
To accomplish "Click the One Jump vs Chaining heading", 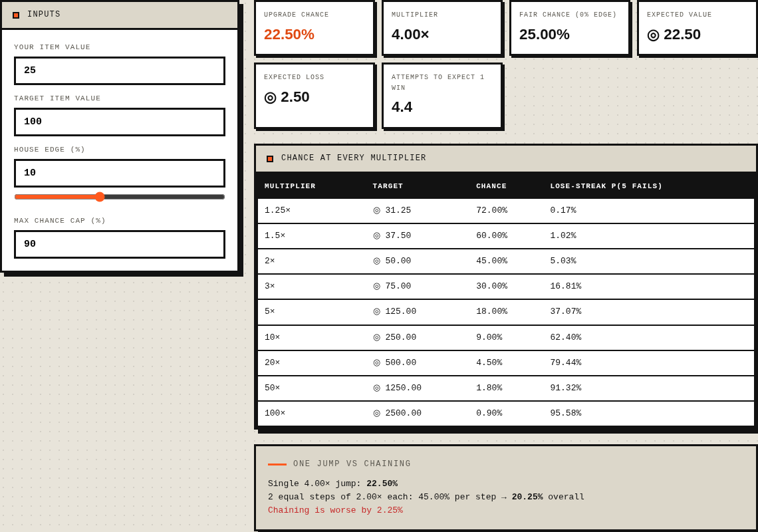I will (x=352, y=464).
